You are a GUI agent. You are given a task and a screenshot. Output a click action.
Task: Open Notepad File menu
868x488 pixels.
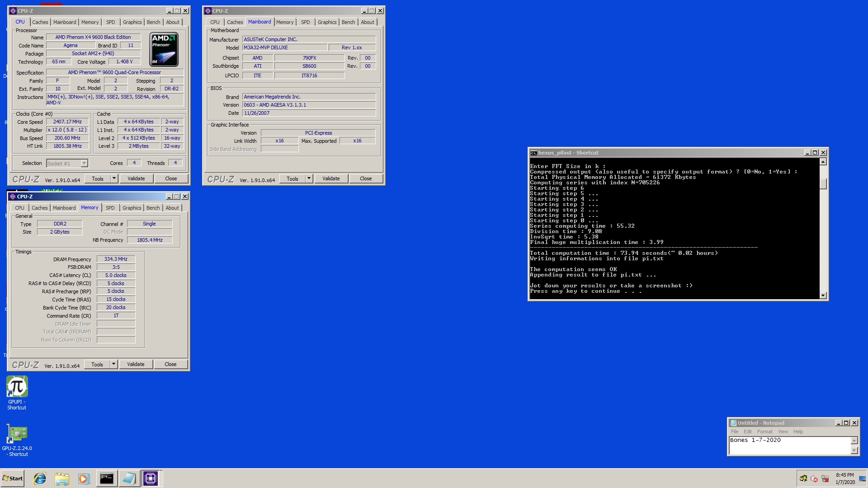tap(735, 432)
